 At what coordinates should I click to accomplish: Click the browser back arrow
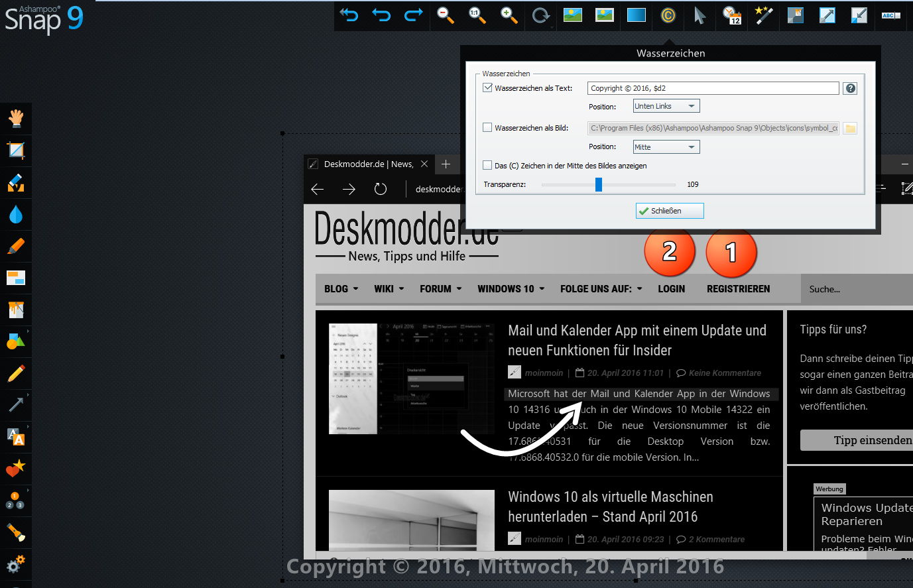[x=318, y=190]
